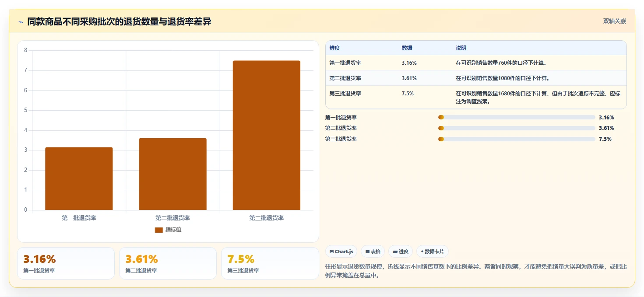Screen dimensions: 644x297
Task: Click the 3.61% value in the table
Action: click(409, 78)
